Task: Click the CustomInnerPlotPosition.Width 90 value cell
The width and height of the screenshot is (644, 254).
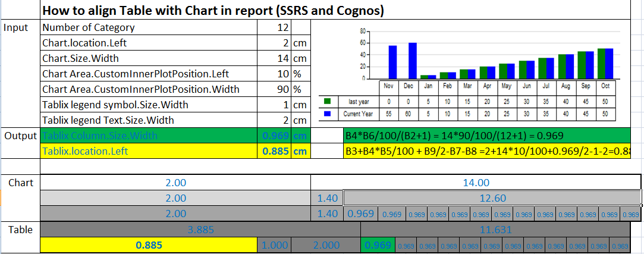Action: click(274, 89)
